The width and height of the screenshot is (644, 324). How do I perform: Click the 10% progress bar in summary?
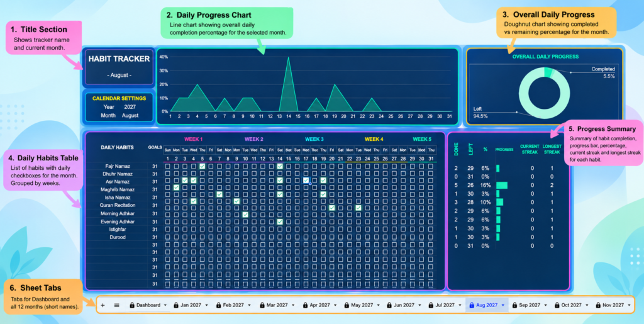point(499,202)
